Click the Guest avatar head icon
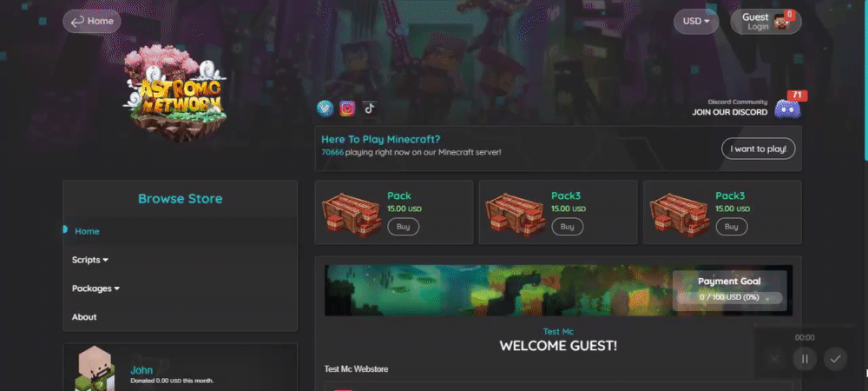 (x=782, y=22)
